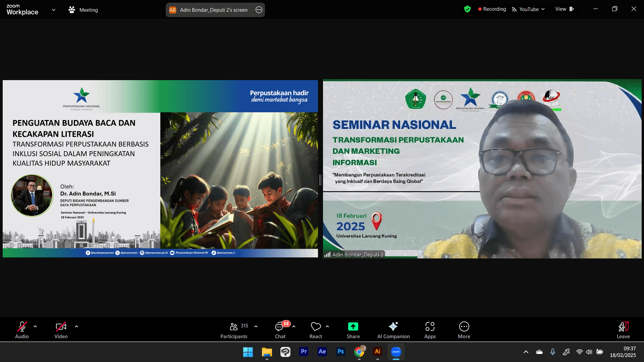644x362 pixels.
Task: Leave the meeting
Action: [623, 330]
